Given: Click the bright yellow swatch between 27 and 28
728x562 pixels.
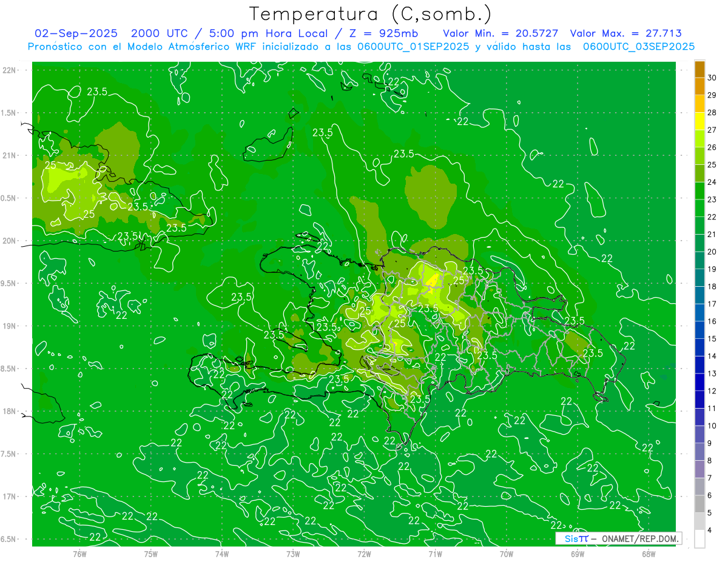Looking at the screenshot, I should pyautogui.click(x=699, y=121).
